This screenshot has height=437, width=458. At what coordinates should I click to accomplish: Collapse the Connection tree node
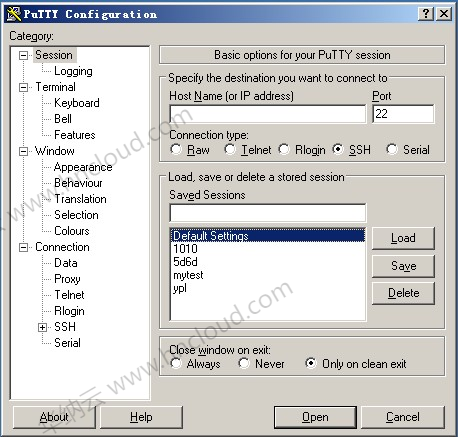(23, 247)
